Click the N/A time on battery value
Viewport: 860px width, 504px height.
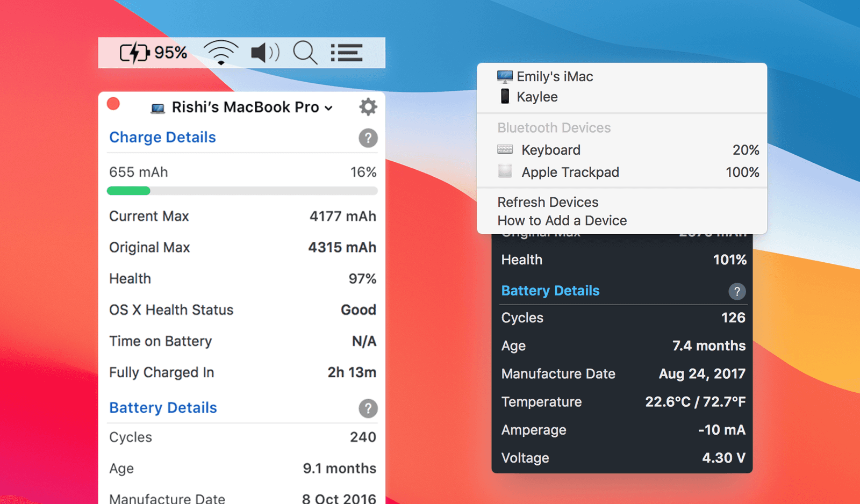[x=364, y=341]
